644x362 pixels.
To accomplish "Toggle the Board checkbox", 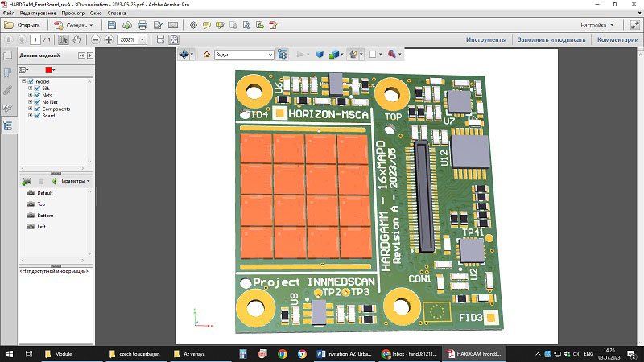I will 37,116.
